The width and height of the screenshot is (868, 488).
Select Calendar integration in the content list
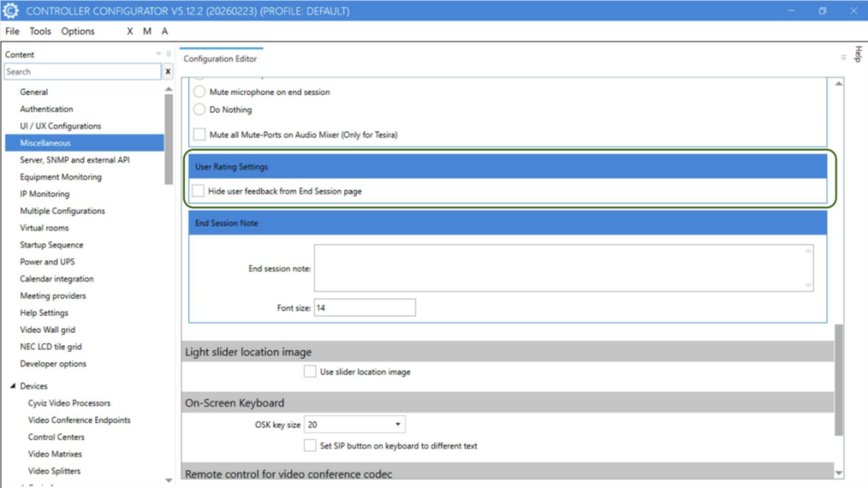57,279
